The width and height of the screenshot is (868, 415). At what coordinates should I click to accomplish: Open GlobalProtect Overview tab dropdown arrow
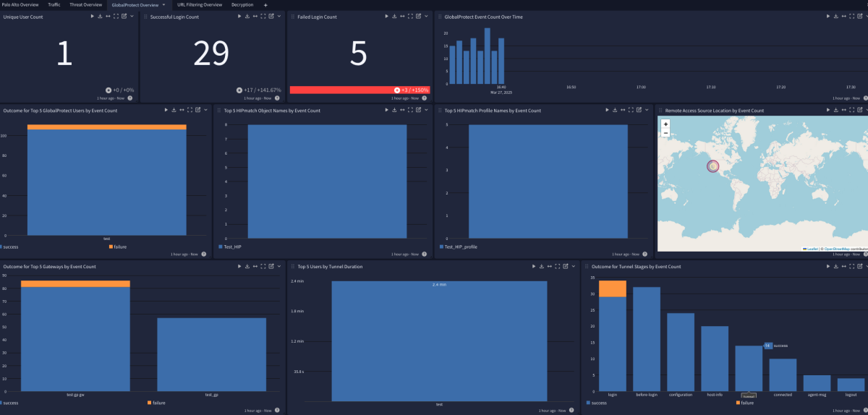(x=163, y=5)
